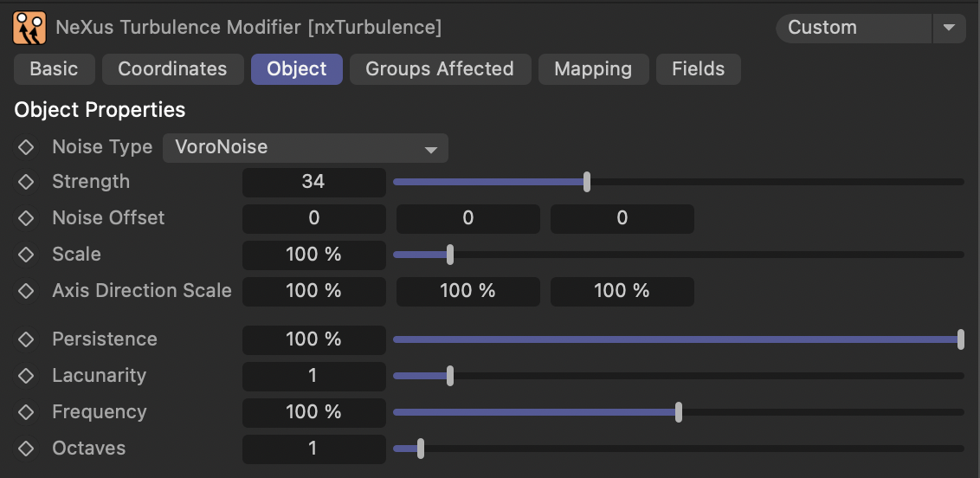
Task: Click the Frequency slider handle
Action: 679,412
